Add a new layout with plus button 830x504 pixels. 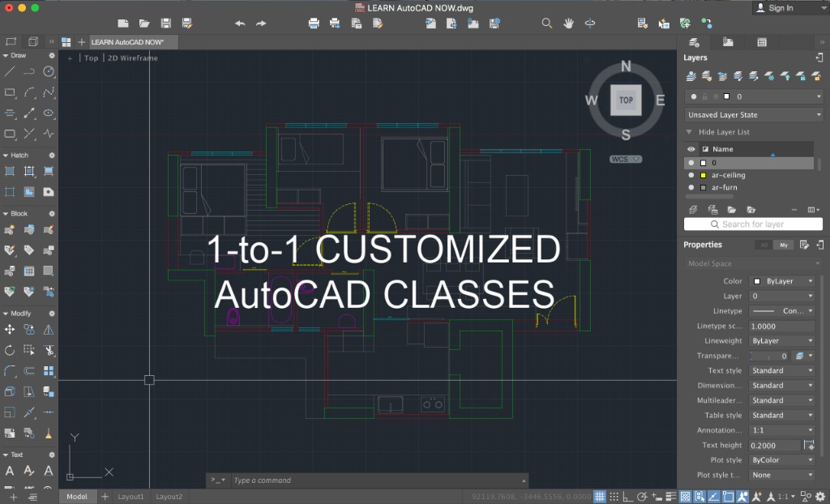click(x=105, y=497)
